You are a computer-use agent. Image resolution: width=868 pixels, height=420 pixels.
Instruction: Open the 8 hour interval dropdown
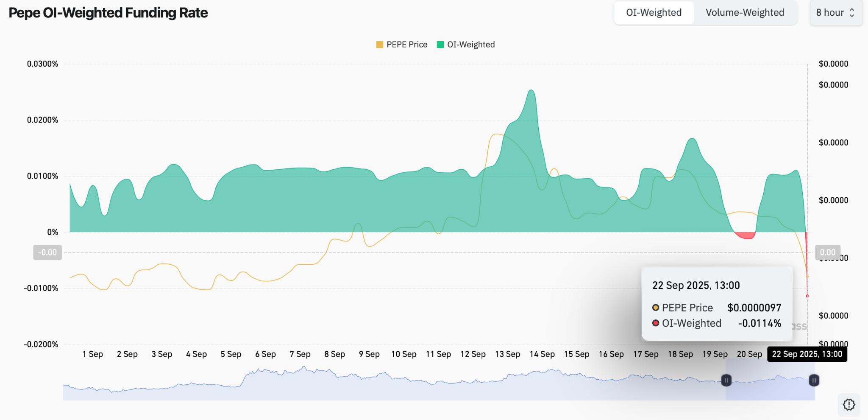tap(836, 13)
